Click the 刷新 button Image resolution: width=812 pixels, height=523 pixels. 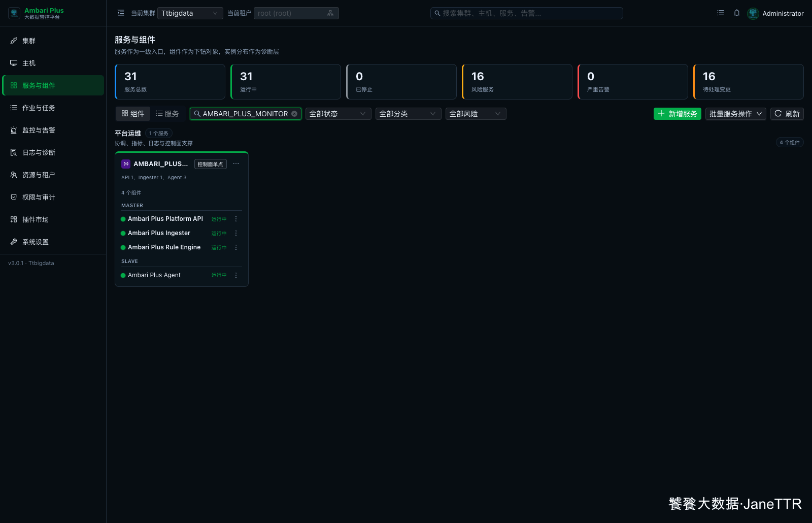coord(787,114)
